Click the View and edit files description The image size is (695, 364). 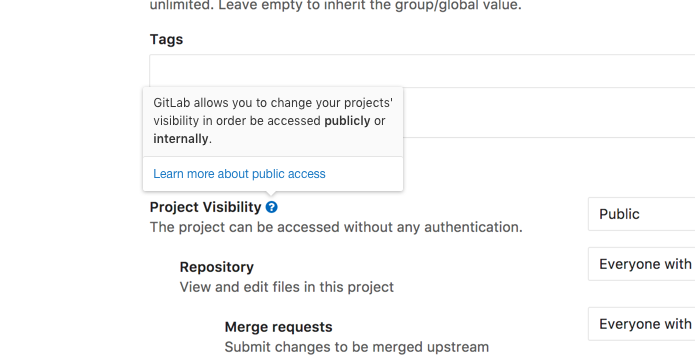pyautogui.click(x=286, y=287)
